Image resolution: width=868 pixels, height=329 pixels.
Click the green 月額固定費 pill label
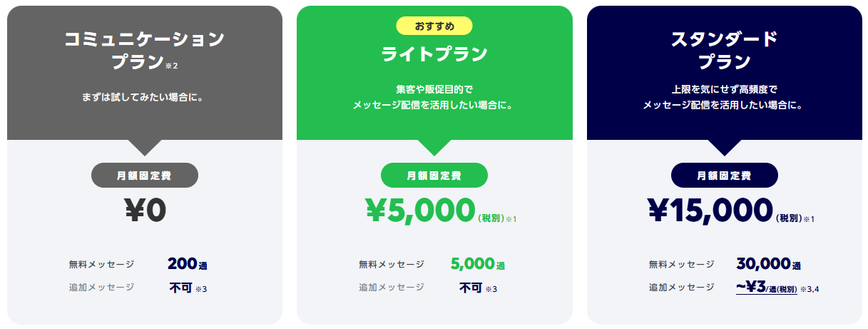coord(434,176)
